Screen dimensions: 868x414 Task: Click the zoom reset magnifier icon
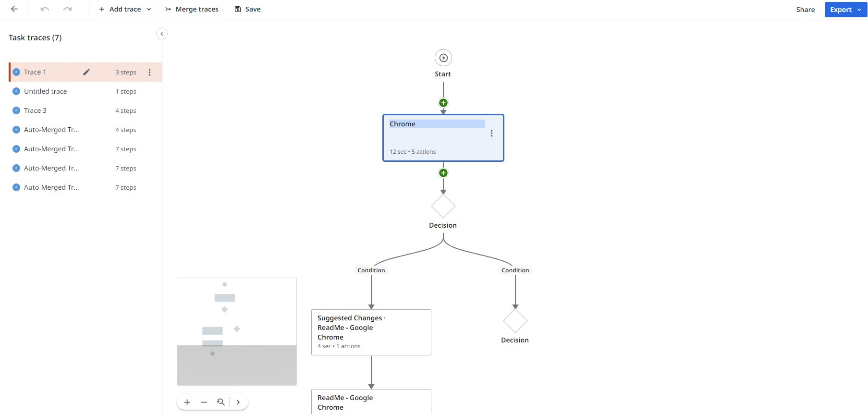pyautogui.click(x=221, y=402)
